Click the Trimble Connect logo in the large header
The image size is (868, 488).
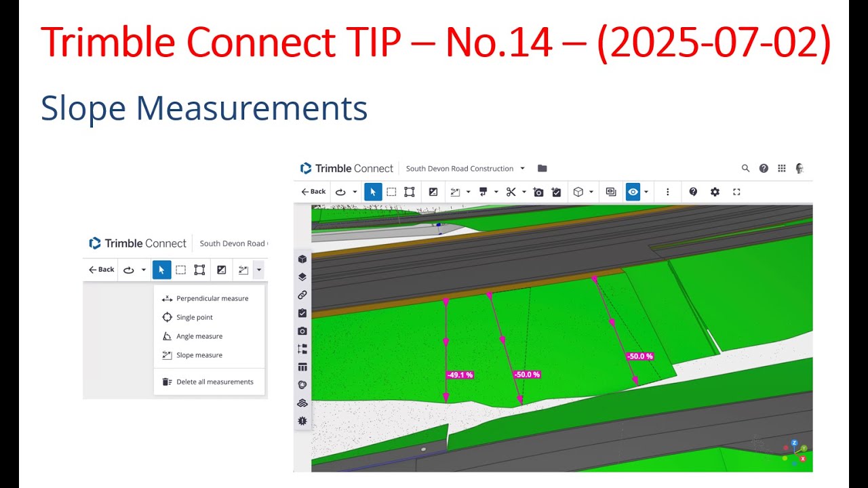(x=347, y=168)
